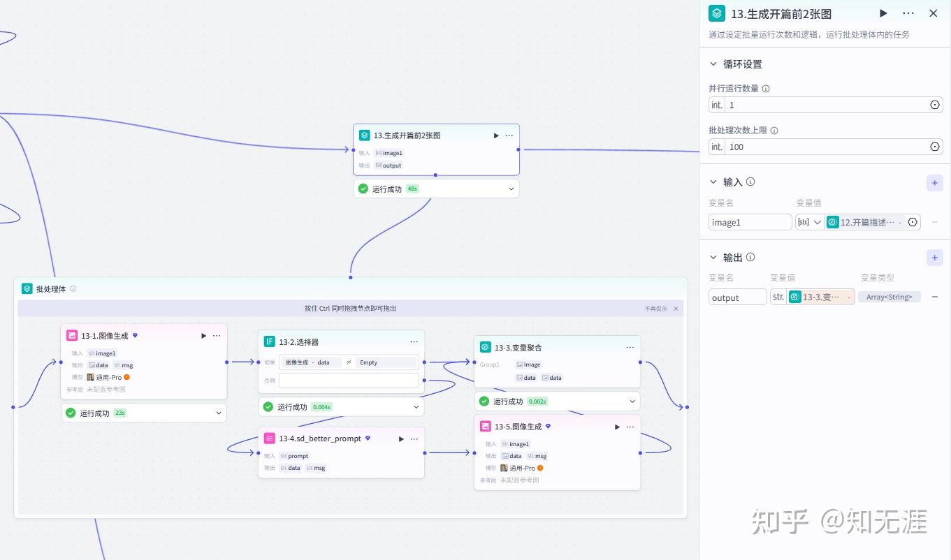Click the 通用-Pro model on 13-5.图像生成
The height and width of the screenshot is (560, 951).
pyautogui.click(x=521, y=468)
